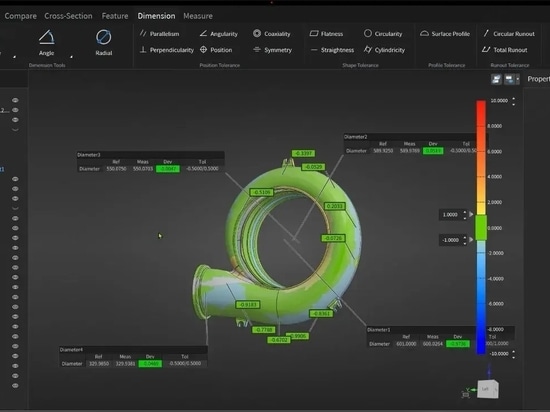The height and width of the screenshot is (412, 550).
Task: Select the Diameter4 annotation title
Action: point(72,350)
